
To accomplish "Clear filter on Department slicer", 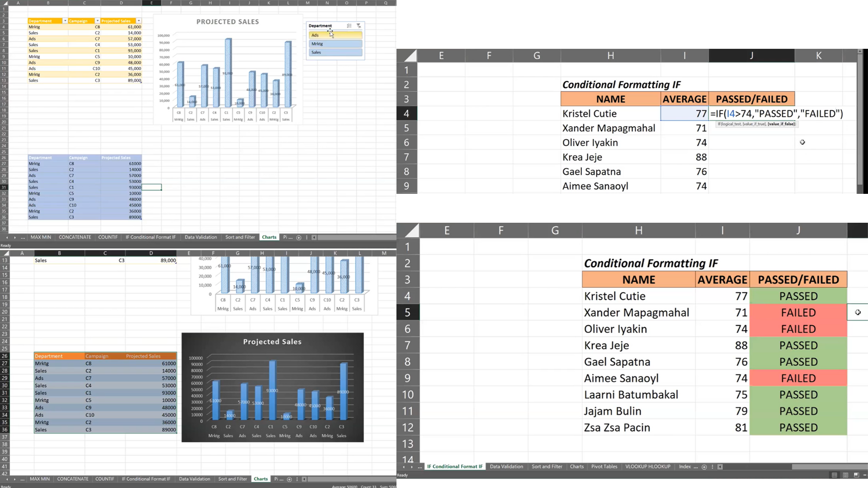I will coord(359,26).
